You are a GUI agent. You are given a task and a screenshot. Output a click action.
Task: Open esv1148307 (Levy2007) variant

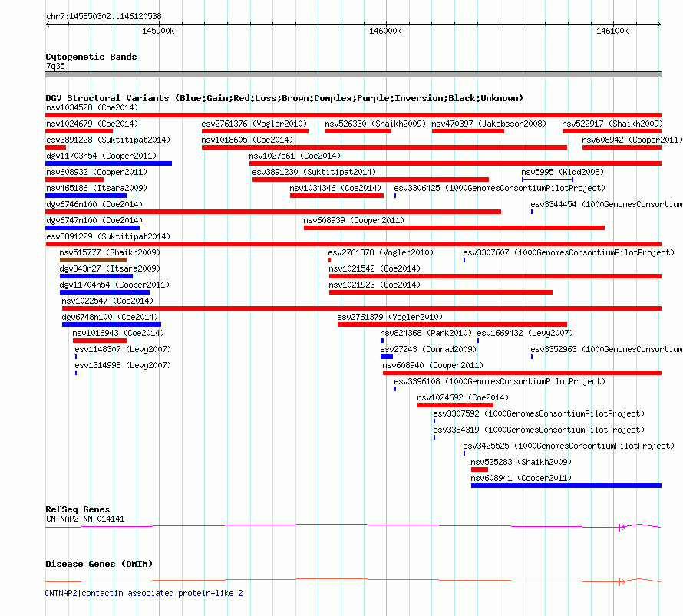(123, 349)
